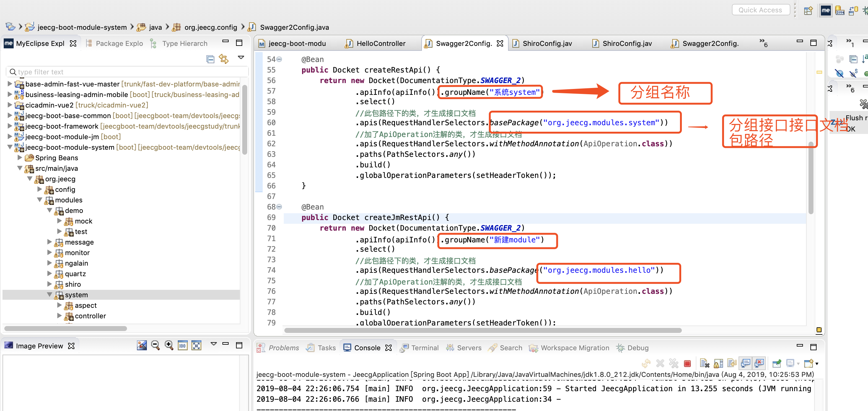Toggle console scroll lock
The height and width of the screenshot is (411, 868).
(x=718, y=364)
